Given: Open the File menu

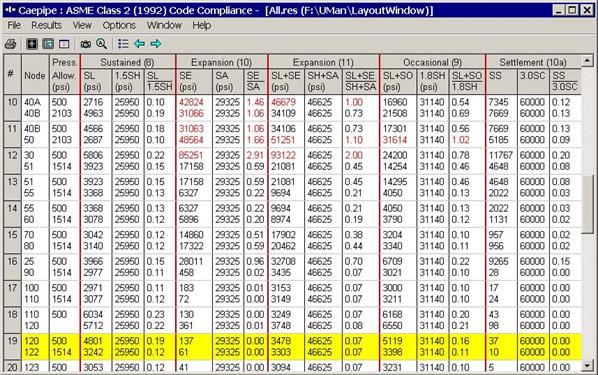Looking at the screenshot, I should [x=14, y=26].
